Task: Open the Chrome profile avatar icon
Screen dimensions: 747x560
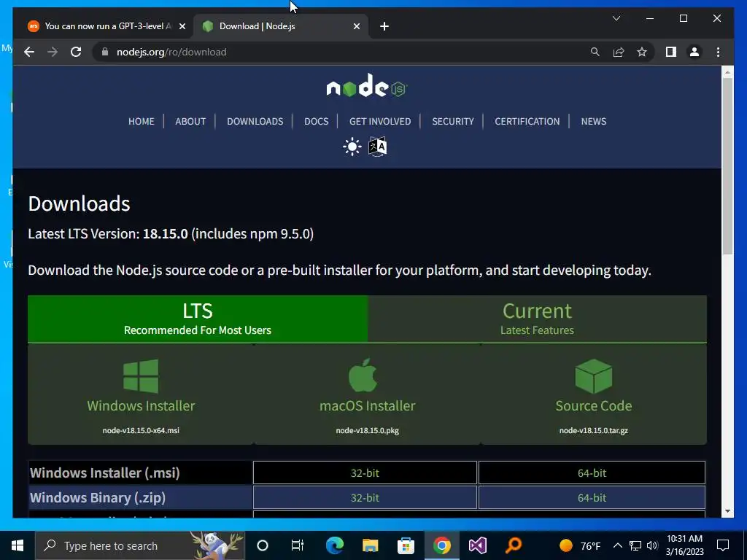Action: [x=694, y=52]
